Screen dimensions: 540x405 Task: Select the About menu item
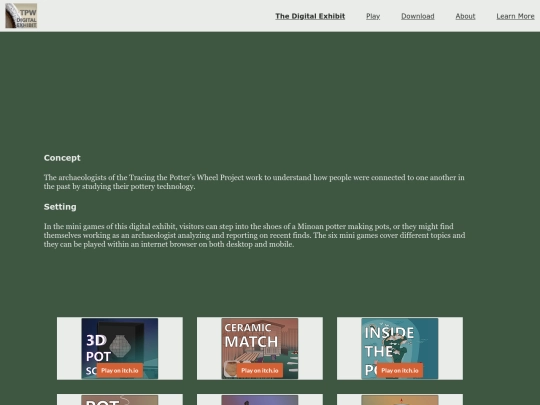[465, 16]
